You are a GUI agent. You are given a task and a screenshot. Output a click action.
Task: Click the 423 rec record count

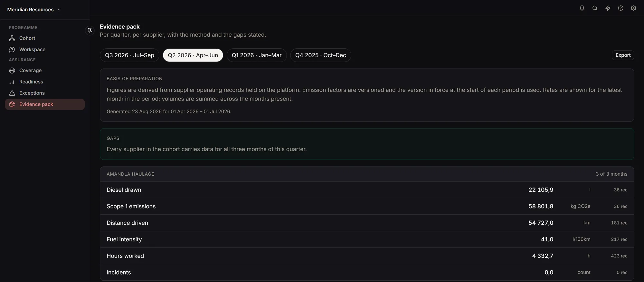tap(619, 256)
